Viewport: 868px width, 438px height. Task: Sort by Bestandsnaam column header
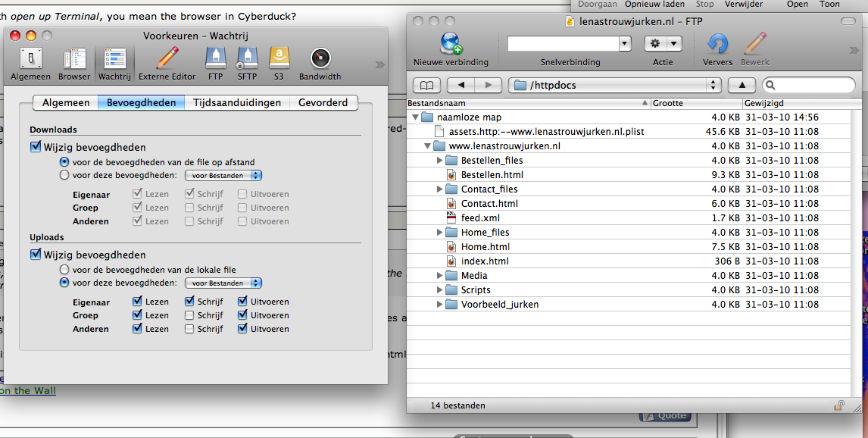[529, 103]
